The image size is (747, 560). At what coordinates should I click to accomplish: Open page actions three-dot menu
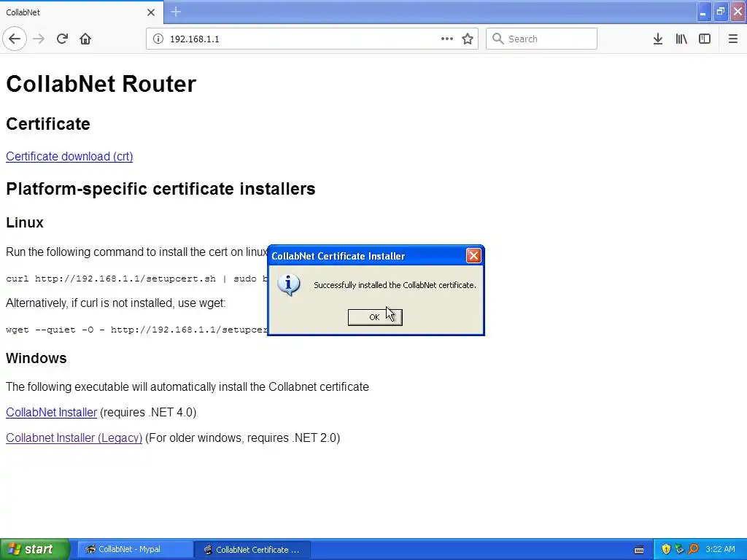(447, 39)
